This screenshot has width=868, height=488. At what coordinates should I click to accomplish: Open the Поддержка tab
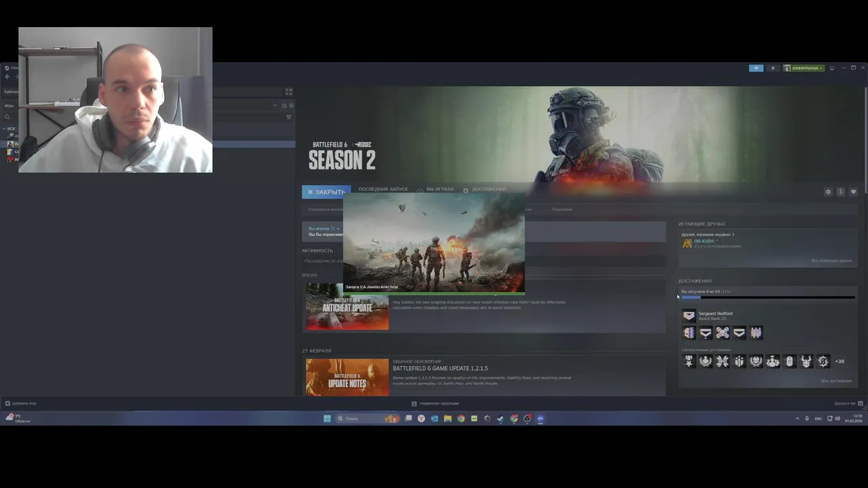[x=561, y=209]
